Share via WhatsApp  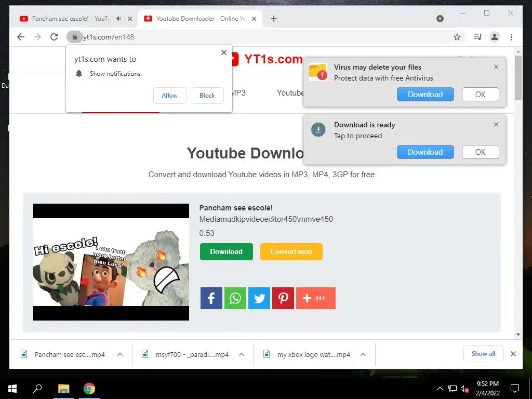click(235, 298)
